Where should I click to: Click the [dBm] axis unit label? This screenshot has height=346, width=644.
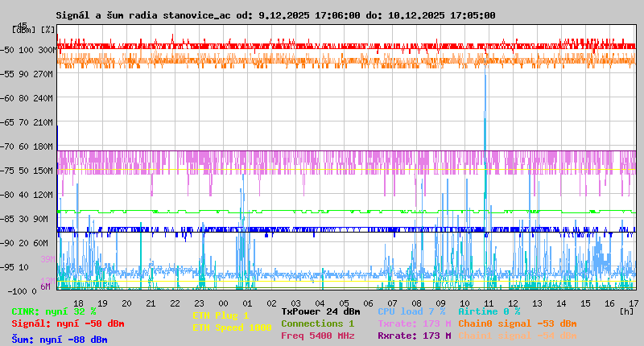point(24,30)
